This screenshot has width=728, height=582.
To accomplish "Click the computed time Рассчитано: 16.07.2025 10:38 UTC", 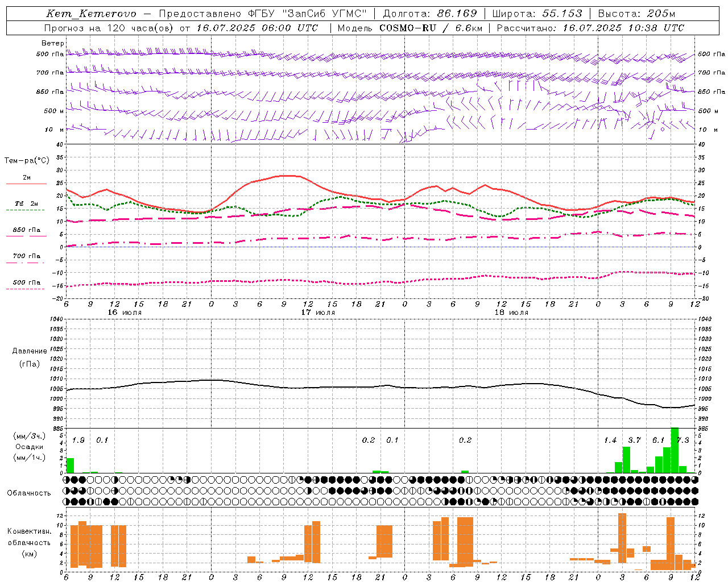I will pyautogui.click(x=590, y=28).
